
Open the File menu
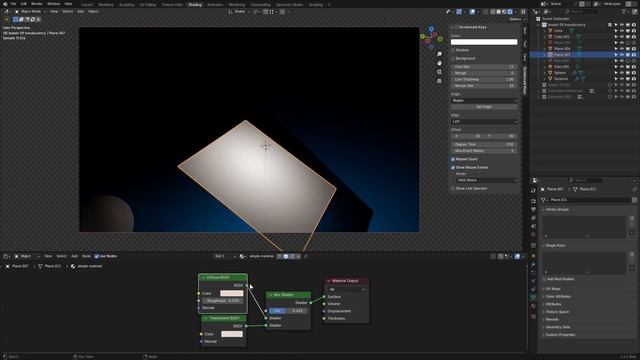(x=13, y=4)
